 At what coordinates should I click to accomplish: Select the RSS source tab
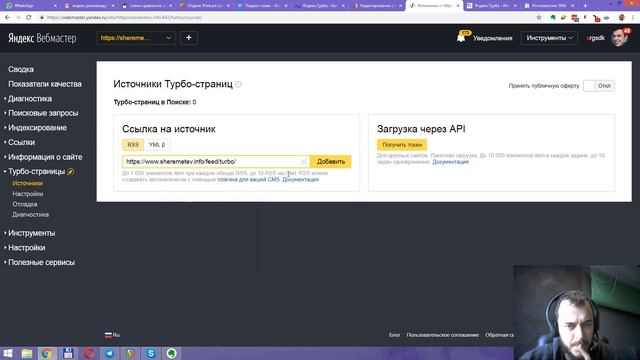click(133, 145)
